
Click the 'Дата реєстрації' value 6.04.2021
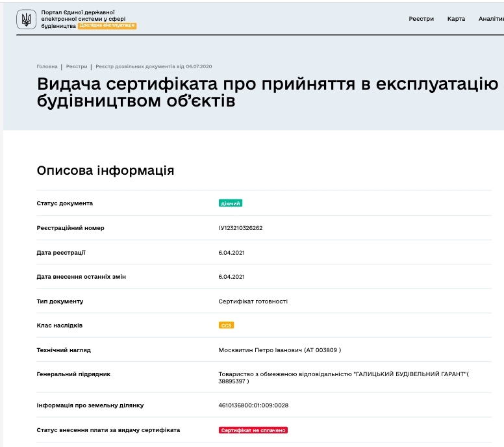[x=231, y=253]
